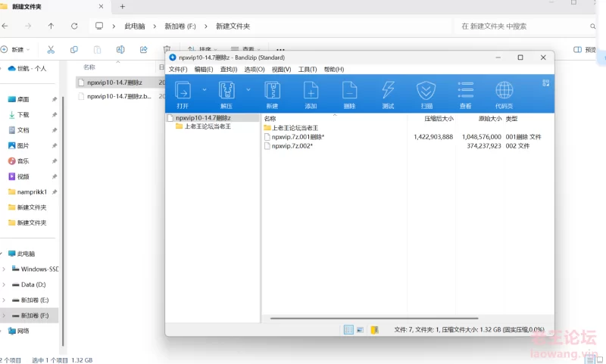Click the 代码页 (Code page) globe icon
The height and width of the screenshot is (364, 606).
(x=504, y=90)
